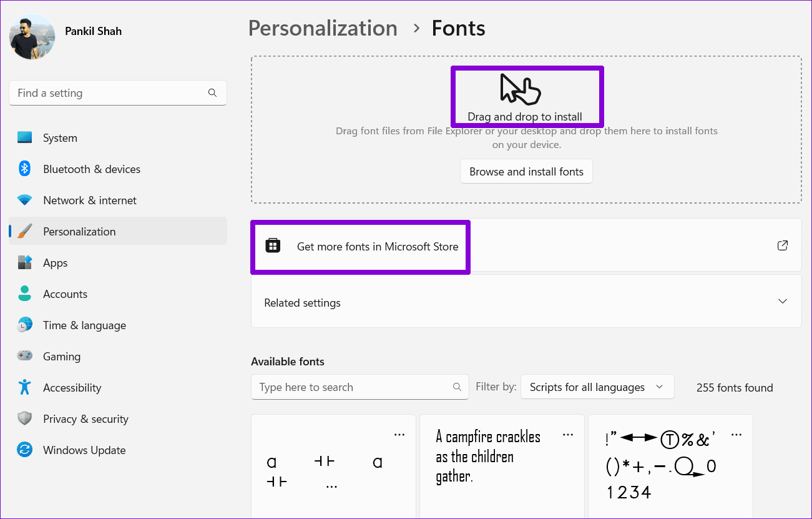Expand the Related settings section
Screen dimensions: 812x519
click(x=526, y=302)
